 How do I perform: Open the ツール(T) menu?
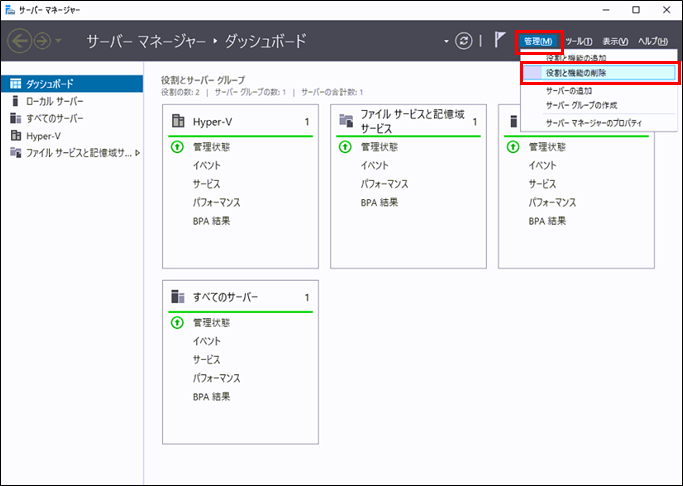point(578,41)
